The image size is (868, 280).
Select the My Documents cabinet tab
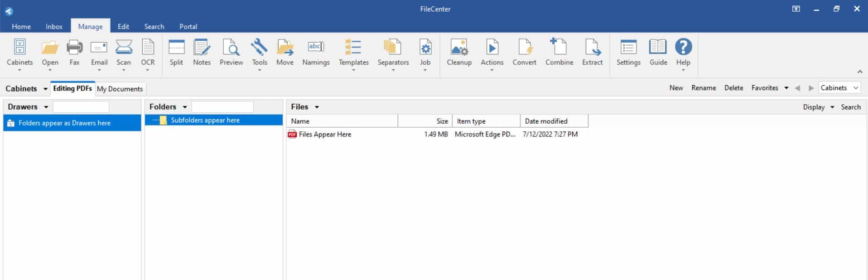tap(120, 89)
